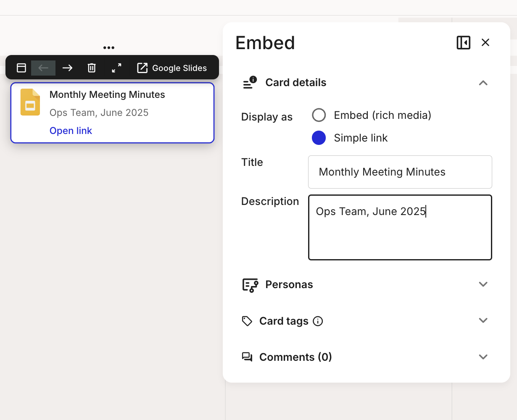This screenshot has width=517, height=420.
Task: Click the card layout icon in toolbar
Action: tap(21, 68)
